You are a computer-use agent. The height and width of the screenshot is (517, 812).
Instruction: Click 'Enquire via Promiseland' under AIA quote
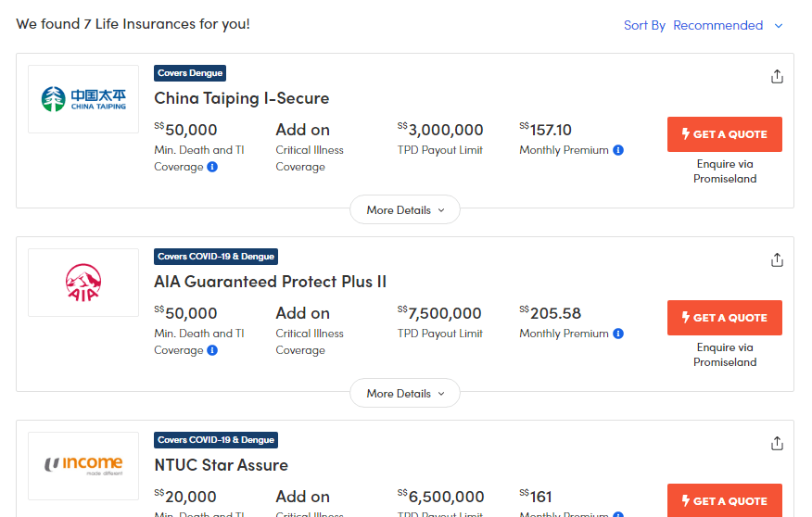[x=725, y=355]
